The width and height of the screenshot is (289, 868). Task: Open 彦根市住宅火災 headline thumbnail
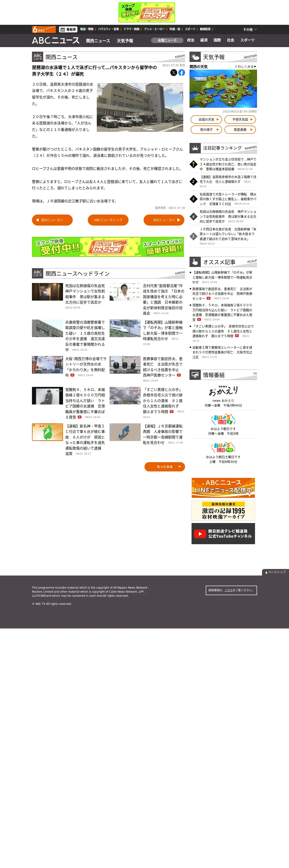(x=125, y=396)
